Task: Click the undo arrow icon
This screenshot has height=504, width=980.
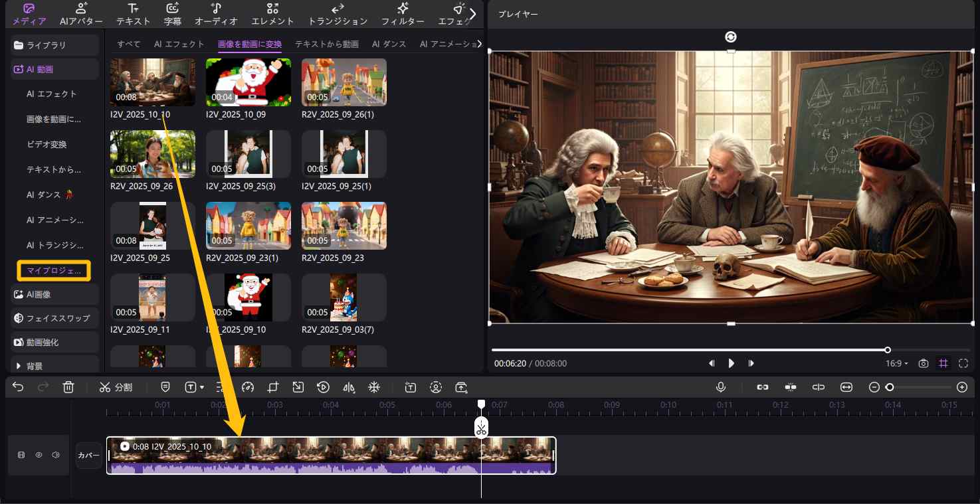Action: (18, 387)
